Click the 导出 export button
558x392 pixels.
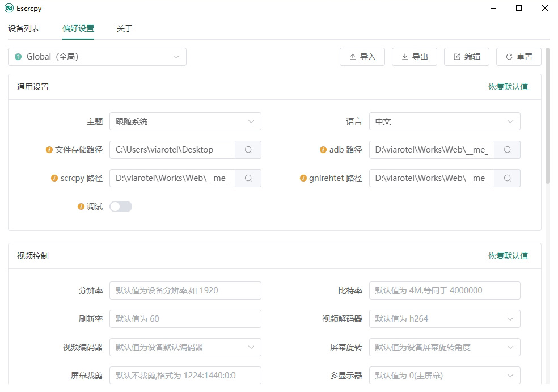coord(414,57)
